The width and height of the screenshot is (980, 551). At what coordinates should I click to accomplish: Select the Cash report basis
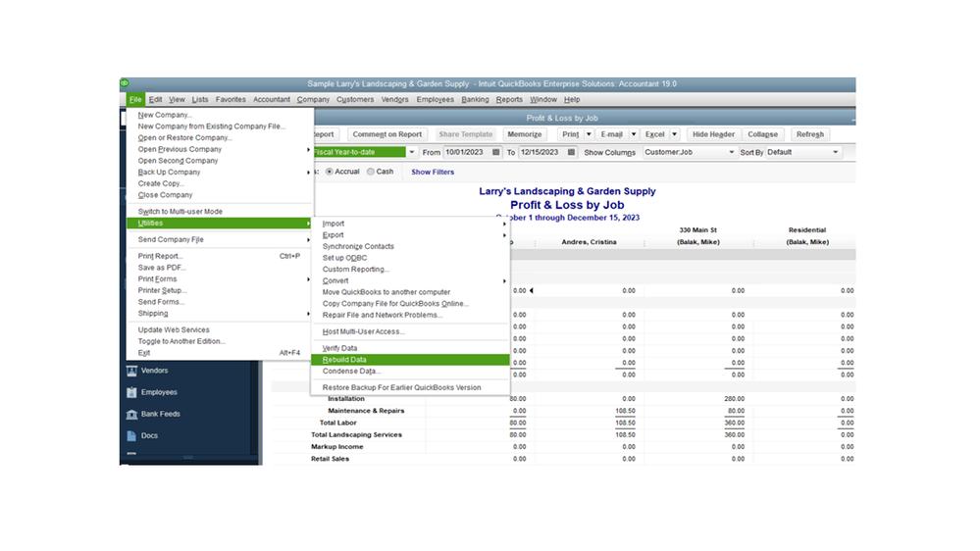371,172
